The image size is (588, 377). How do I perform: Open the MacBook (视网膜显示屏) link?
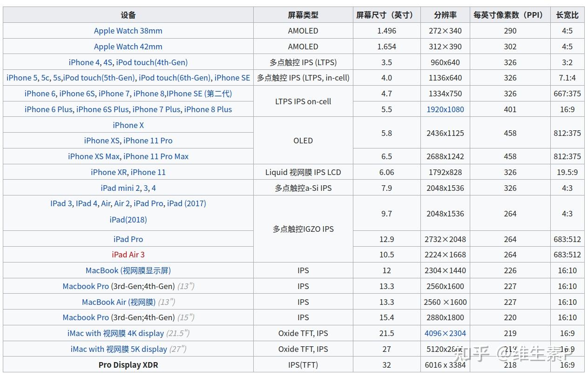pos(128,270)
